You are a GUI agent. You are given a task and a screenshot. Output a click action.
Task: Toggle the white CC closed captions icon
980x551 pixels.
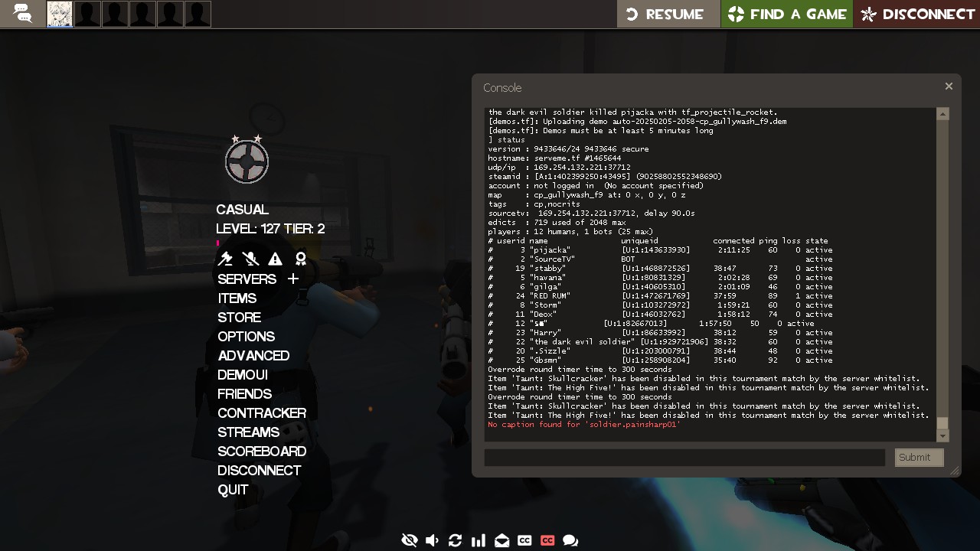pyautogui.click(x=524, y=540)
